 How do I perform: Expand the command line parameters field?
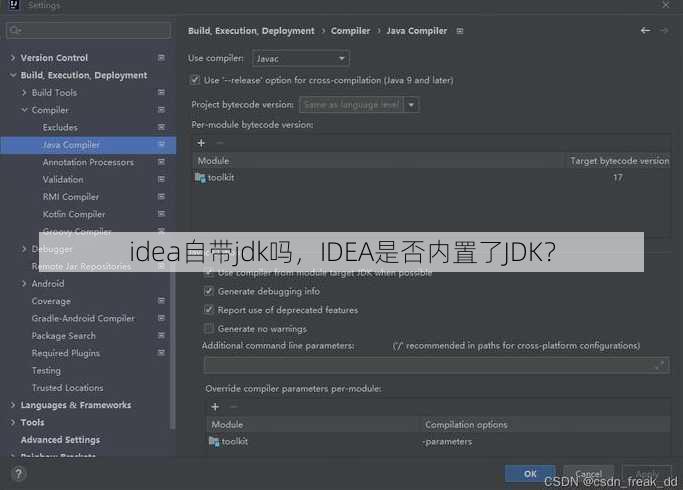pyautogui.click(x=660, y=365)
